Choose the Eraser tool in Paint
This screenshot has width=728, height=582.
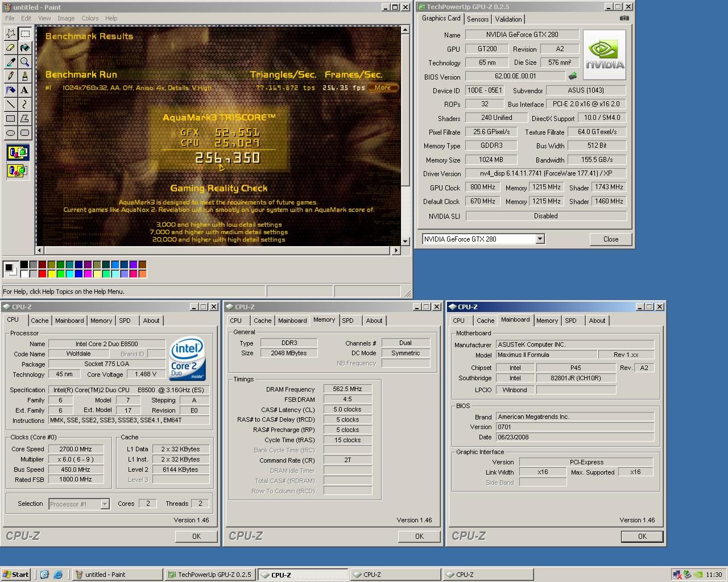click(11, 48)
